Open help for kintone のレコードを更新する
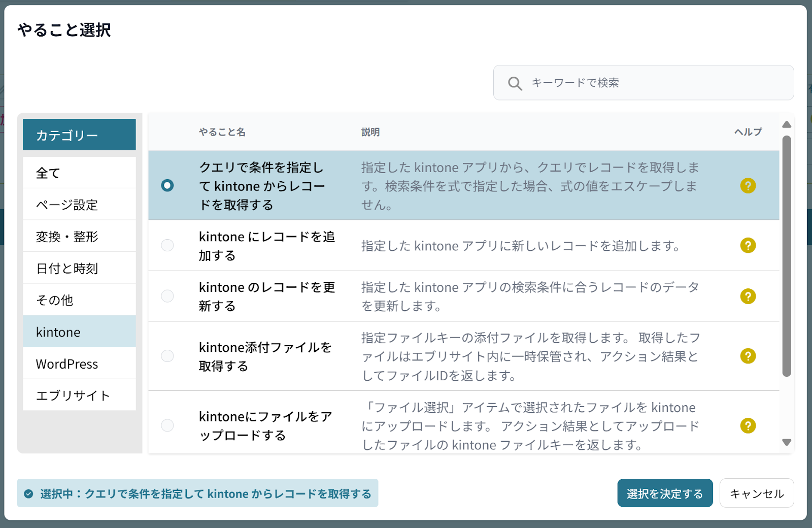The height and width of the screenshot is (528, 812). (x=748, y=296)
